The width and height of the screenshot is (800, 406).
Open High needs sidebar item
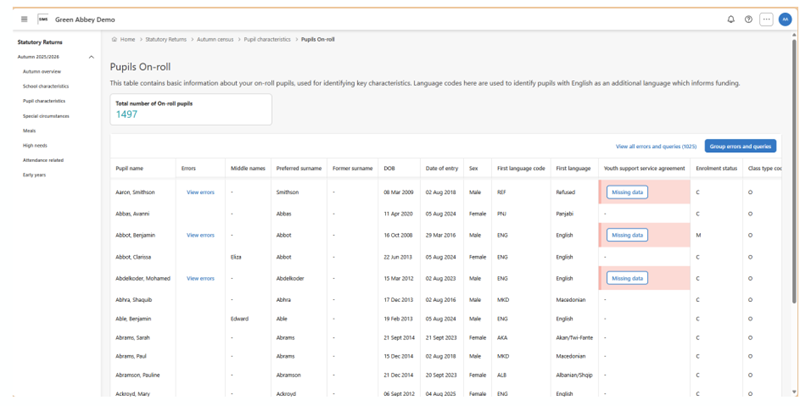[35, 145]
